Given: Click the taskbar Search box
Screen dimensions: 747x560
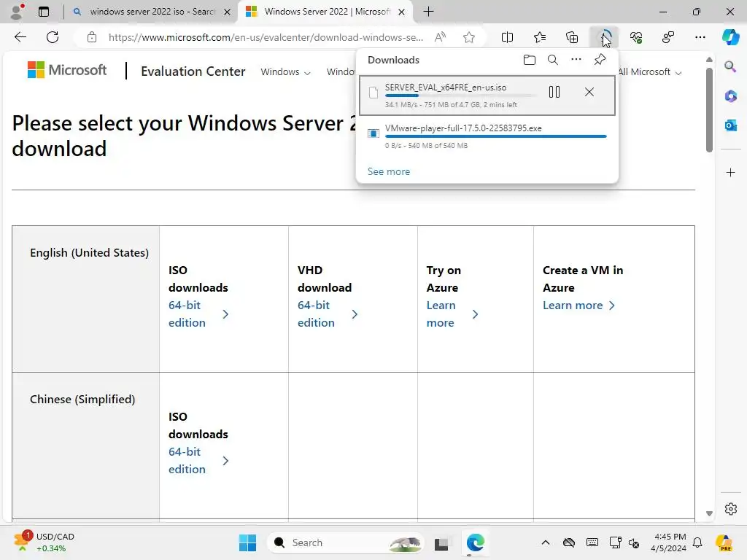Looking at the screenshot, I should point(345,542).
